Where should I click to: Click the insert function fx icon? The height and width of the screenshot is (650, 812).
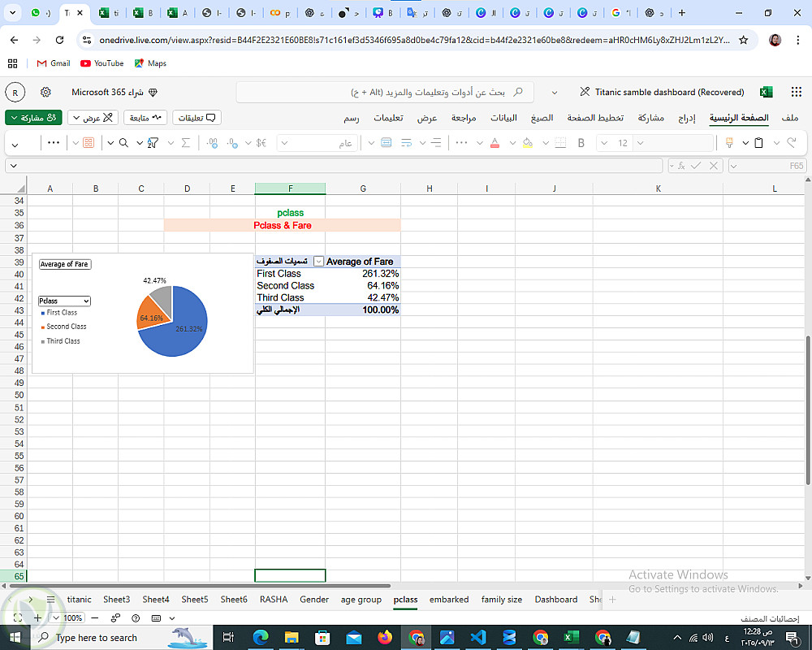point(681,166)
